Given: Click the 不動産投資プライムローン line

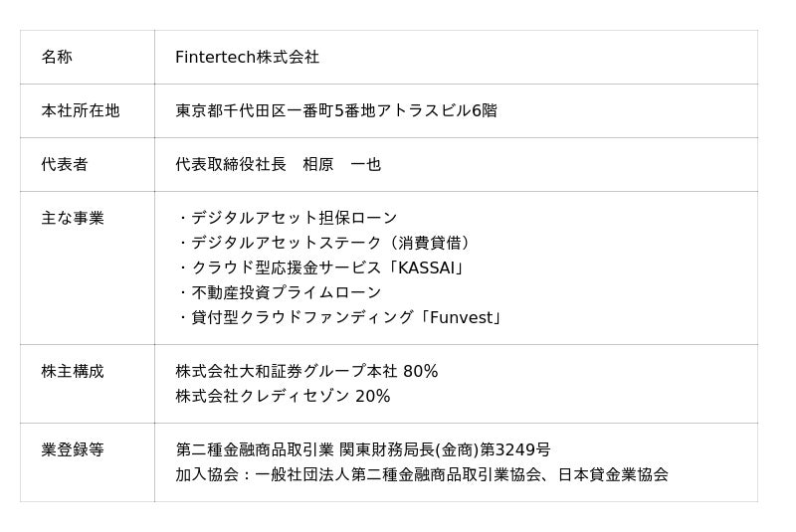Looking at the screenshot, I should 281,292.
